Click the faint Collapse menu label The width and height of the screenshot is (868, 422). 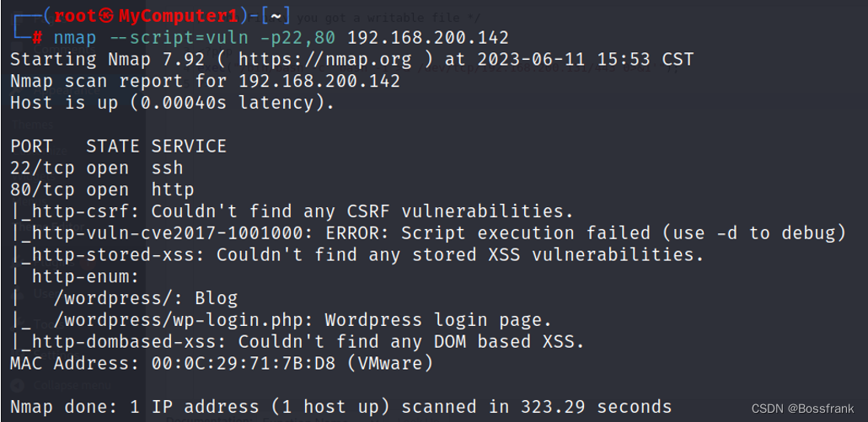(x=72, y=385)
